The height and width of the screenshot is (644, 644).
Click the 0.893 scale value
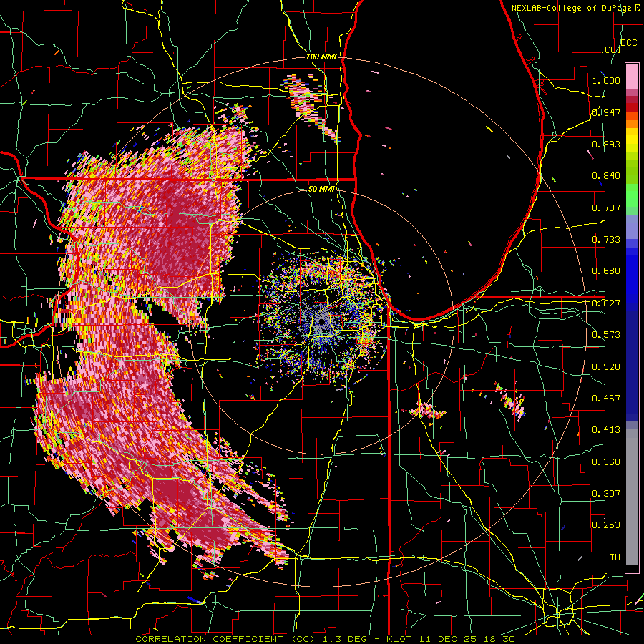point(606,144)
